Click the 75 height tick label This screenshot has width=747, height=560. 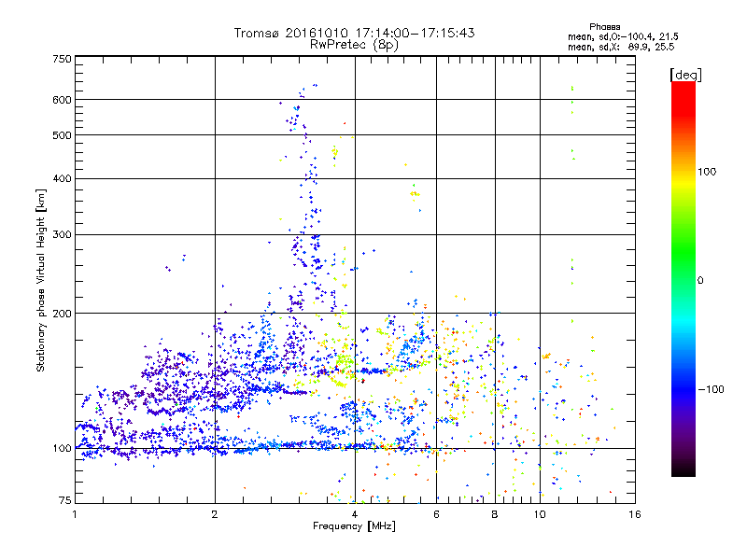pyautogui.click(x=65, y=500)
